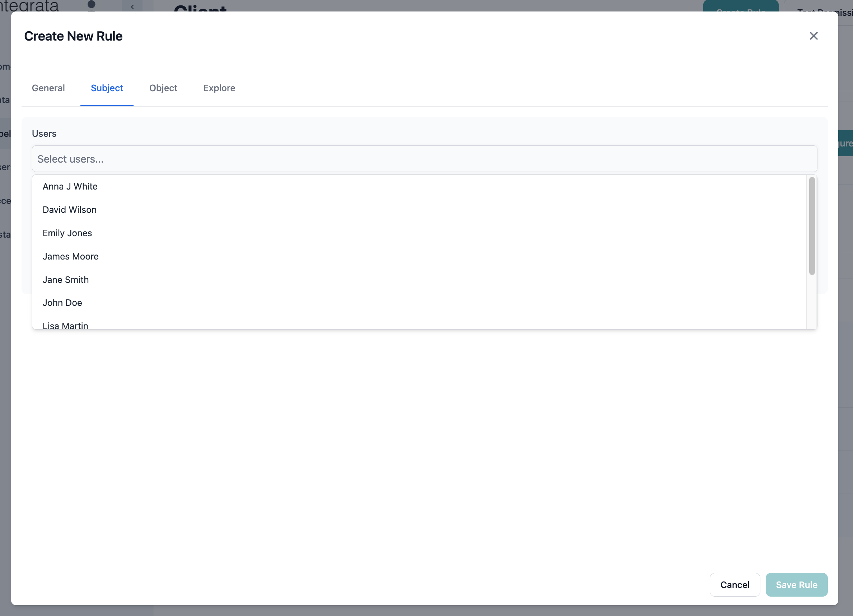Choose Lisa Martin at the bottom of the list

(x=65, y=325)
